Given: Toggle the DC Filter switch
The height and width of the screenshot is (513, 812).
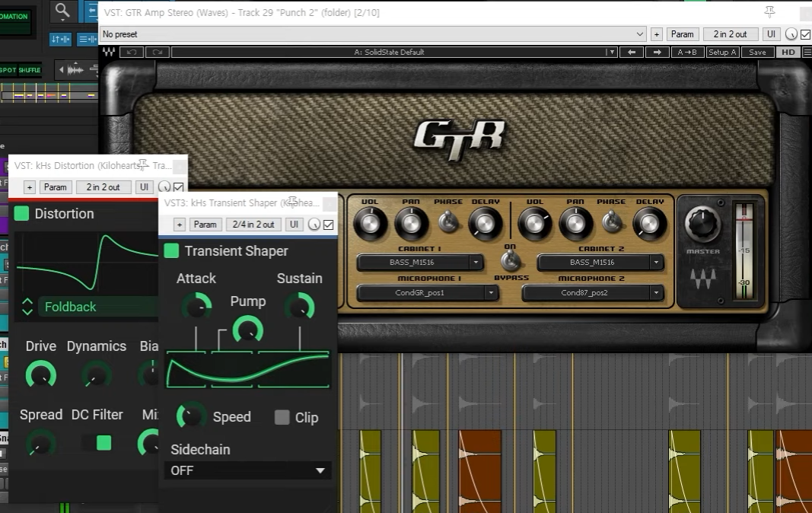Looking at the screenshot, I should pyautogui.click(x=97, y=442).
